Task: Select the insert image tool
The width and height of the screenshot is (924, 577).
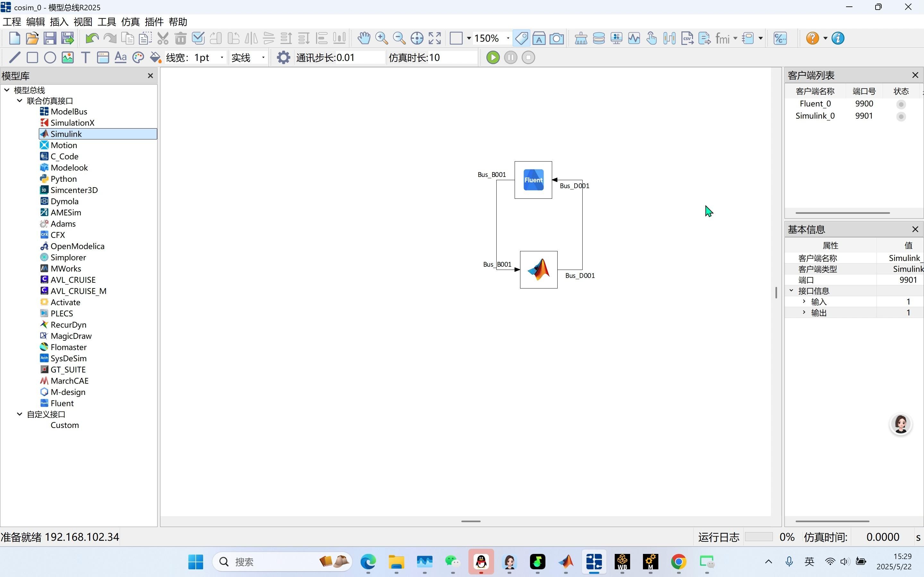Action: (68, 58)
